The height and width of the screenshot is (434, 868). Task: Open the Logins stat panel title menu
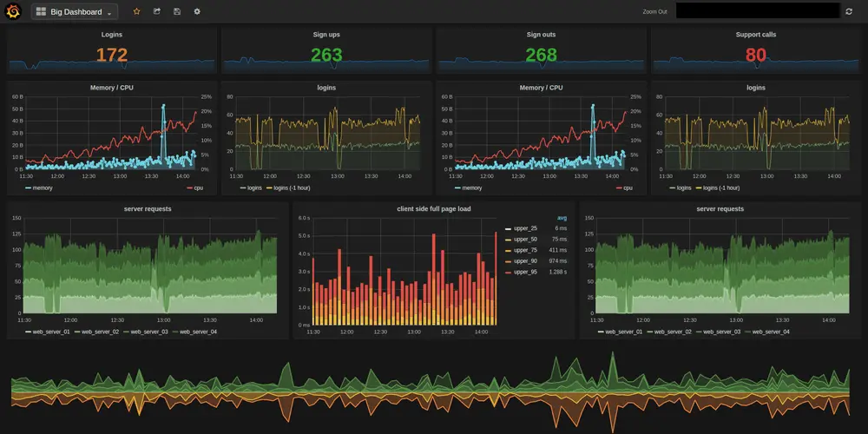tap(112, 35)
